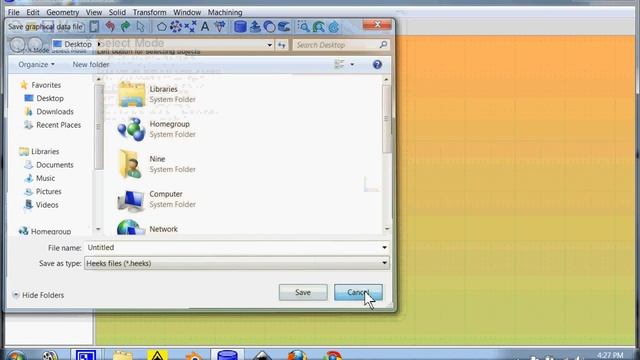Open the Solid menu
640x360 pixels.
coord(117,12)
